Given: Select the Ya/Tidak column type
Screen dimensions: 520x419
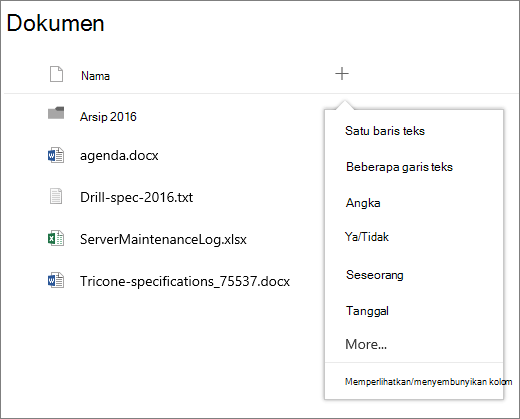Looking at the screenshot, I should (367, 237).
